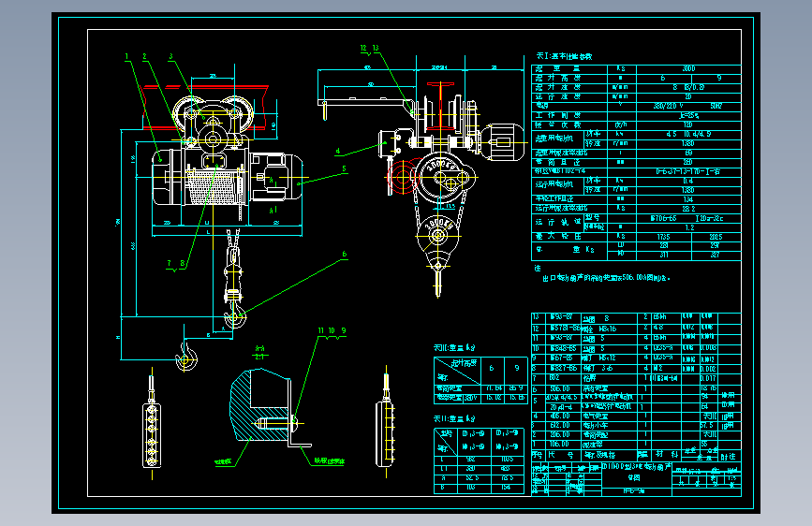Select the raised hook in front view

point(234,316)
